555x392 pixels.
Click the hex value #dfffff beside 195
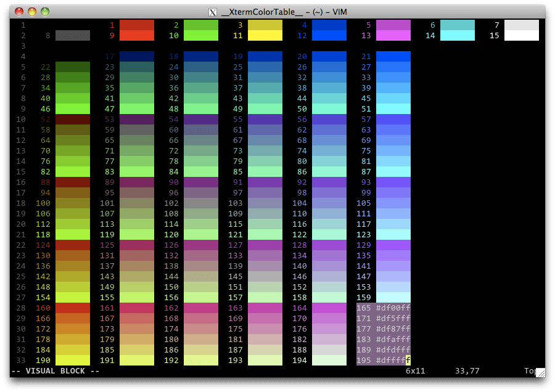tap(394, 361)
